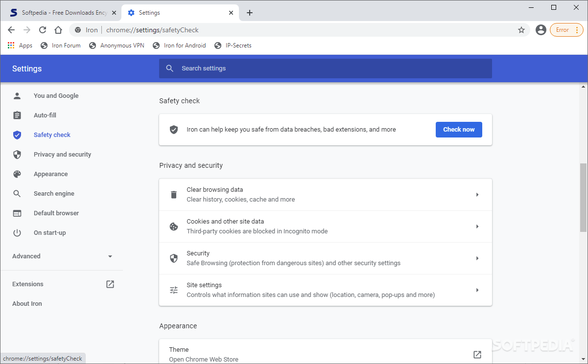Expand the Security row arrow
This screenshot has width=588, height=364.
pos(477,258)
